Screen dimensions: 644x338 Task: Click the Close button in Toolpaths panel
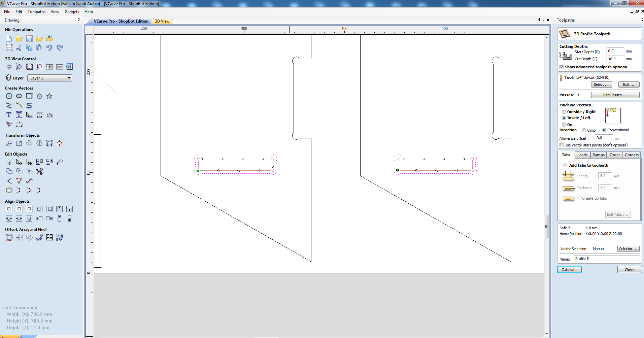pyautogui.click(x=629, y=270)
